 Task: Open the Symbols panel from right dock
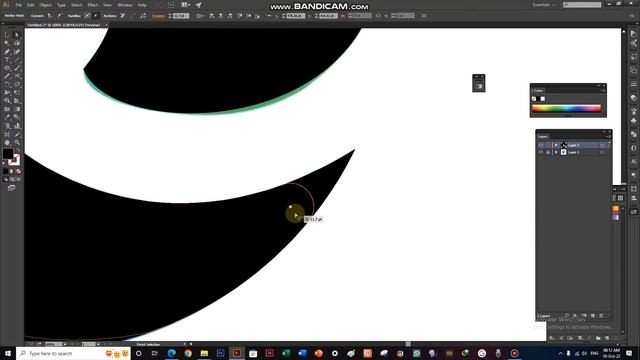click(x=633, y=120)
